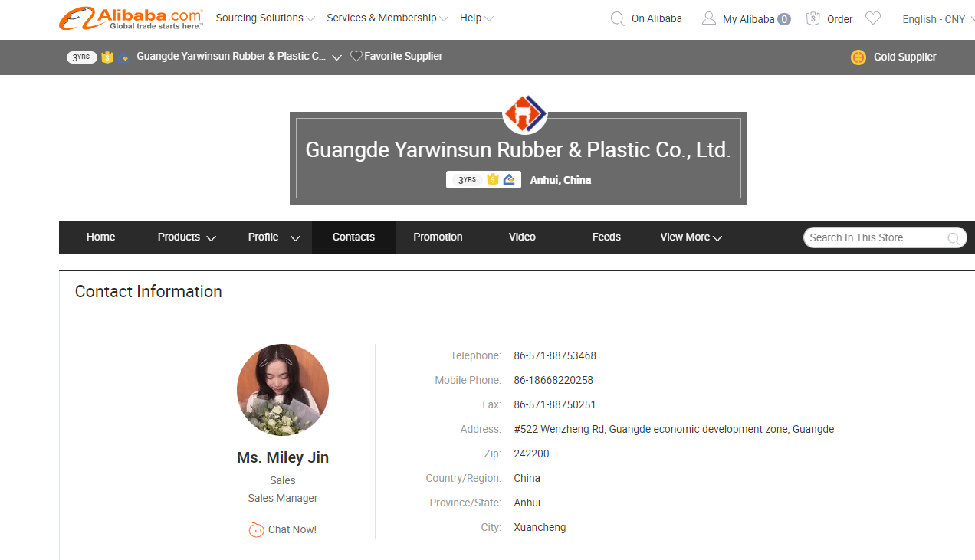Click the Contact Information heading
This screenshot has height=560, width=975.
click(149, 291)
